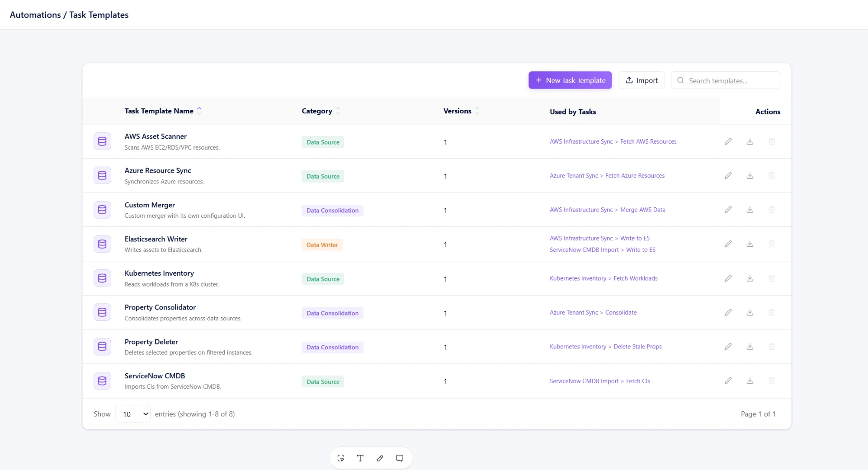Click the ServiceNow CMDB database icon
Viewport: 868px width, 470px height.
point(102,381)
